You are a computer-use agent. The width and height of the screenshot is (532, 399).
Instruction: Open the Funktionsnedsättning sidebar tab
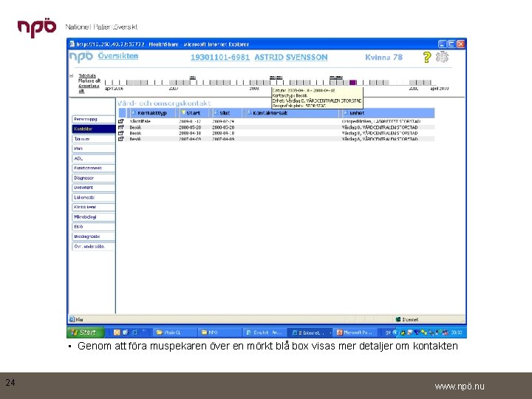94,168
